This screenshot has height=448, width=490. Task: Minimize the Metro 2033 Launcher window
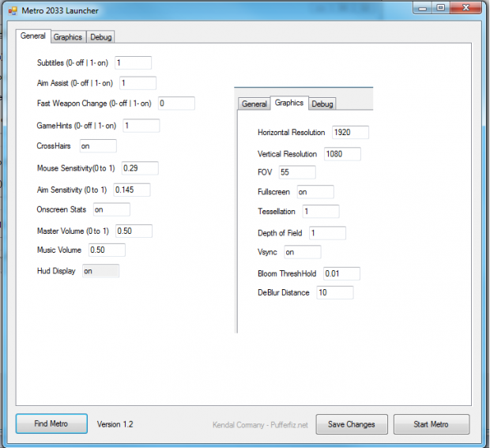pos(422,8)
